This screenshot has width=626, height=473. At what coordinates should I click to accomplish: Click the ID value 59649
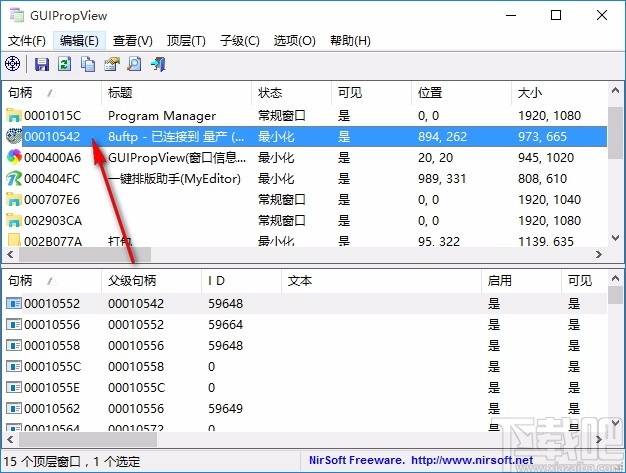(x=226, y=408)
